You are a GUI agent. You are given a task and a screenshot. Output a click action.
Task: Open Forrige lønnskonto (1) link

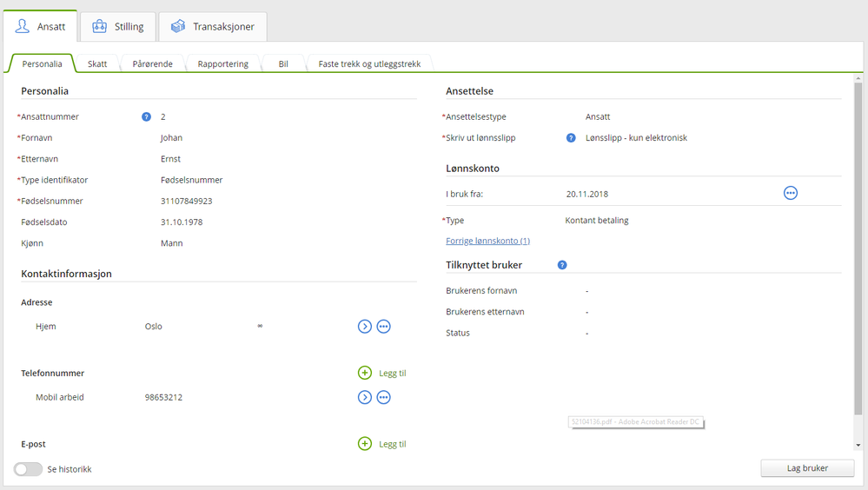487,241
